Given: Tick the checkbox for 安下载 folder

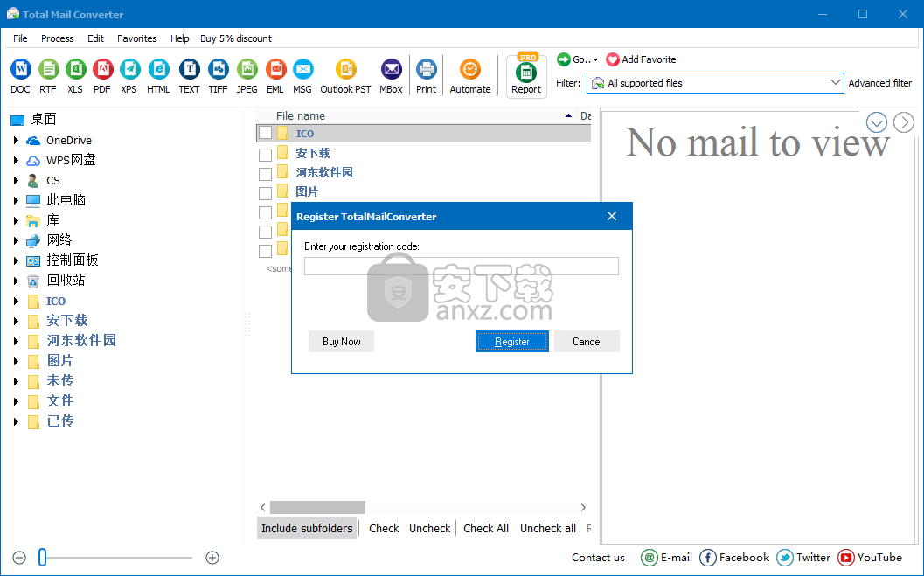Looking at the screenshot, I should (265, 155).
